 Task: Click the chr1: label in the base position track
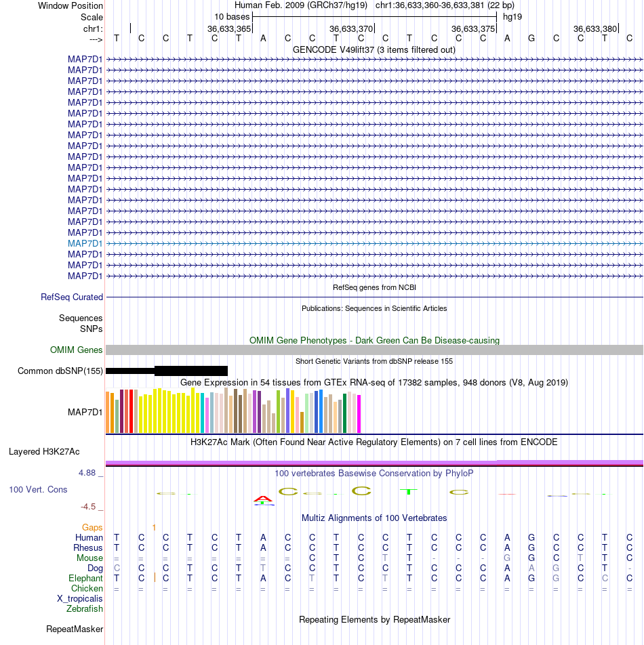[93, 28]
